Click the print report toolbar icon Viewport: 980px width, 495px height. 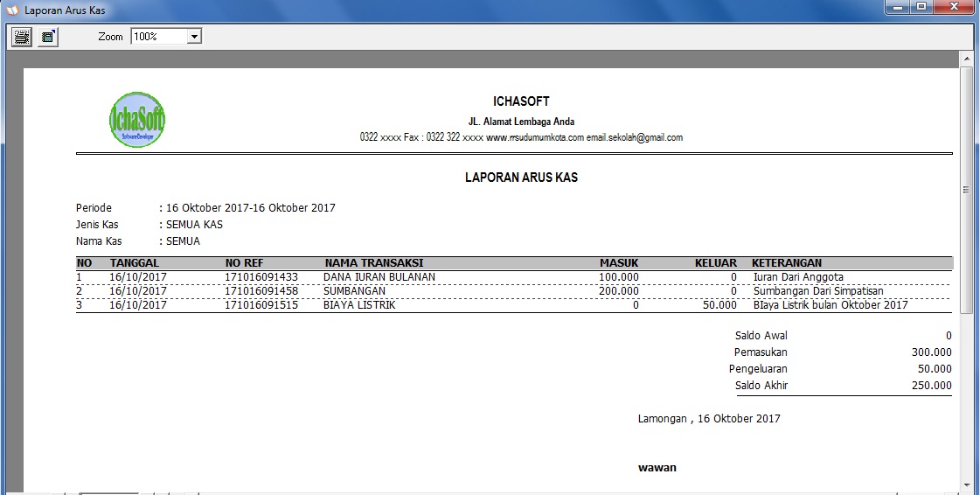(x=21, y=37)
